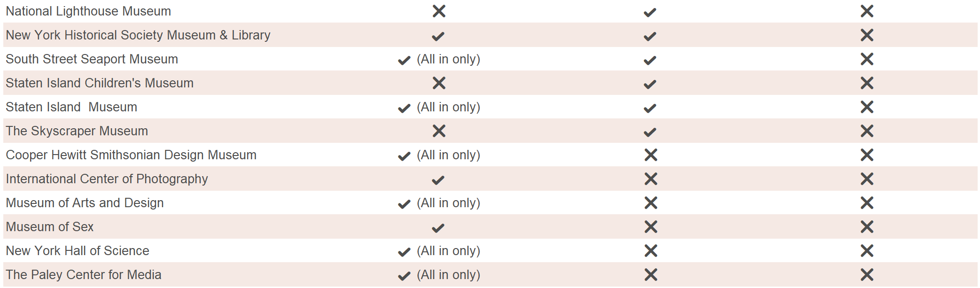The image size is (980, 288).
Task: Select the "Museum of Arts and Design" name
Action: click(85, 203)
